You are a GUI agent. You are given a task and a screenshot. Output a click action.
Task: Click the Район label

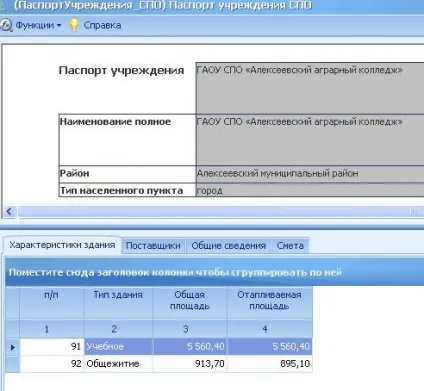75,173
